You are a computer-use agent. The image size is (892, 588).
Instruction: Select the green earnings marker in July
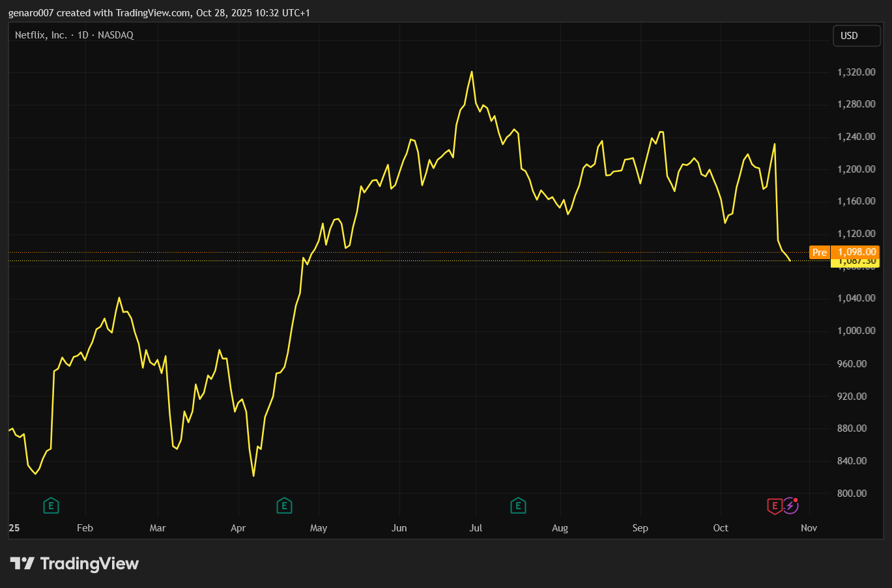pos(518,505)
